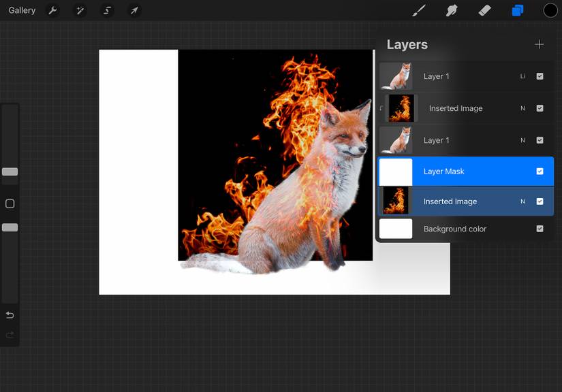Open the active color picker circle
The height and width of the screenshot is (392, 562).
pos(550,10)
